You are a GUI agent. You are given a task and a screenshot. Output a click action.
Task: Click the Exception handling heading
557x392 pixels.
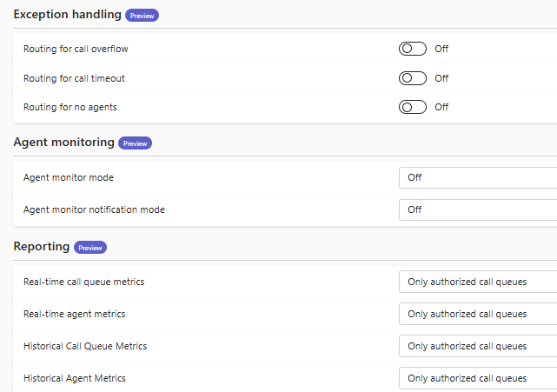point(68,15)
